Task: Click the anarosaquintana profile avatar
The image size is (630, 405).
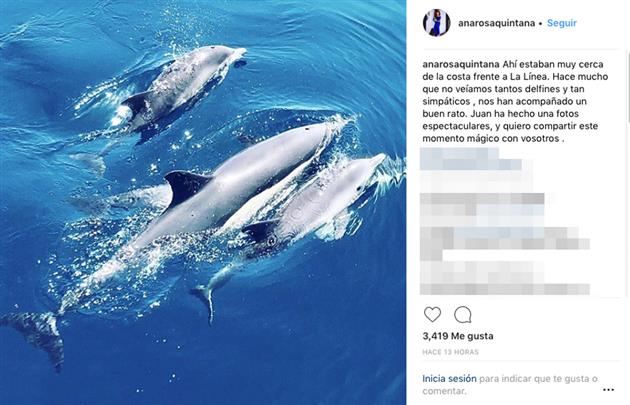Action: click(x=436, y=23)
